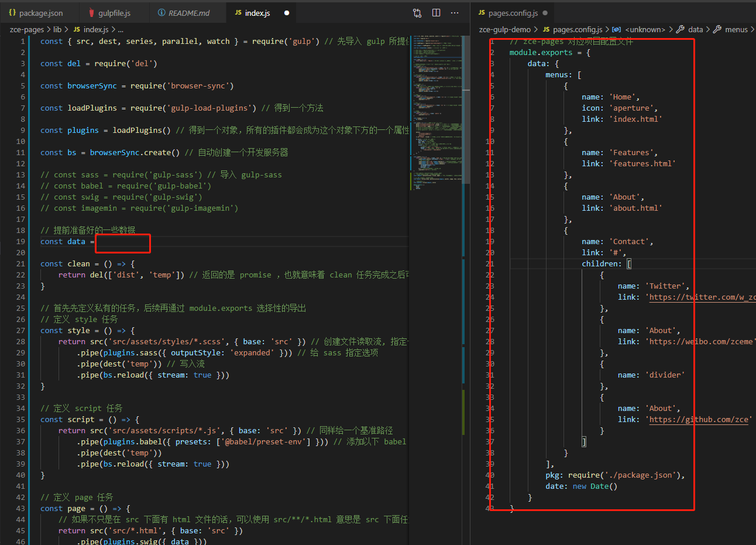Select the <unknown> symbol breadcrumb
756x545 pixels.
645,29
